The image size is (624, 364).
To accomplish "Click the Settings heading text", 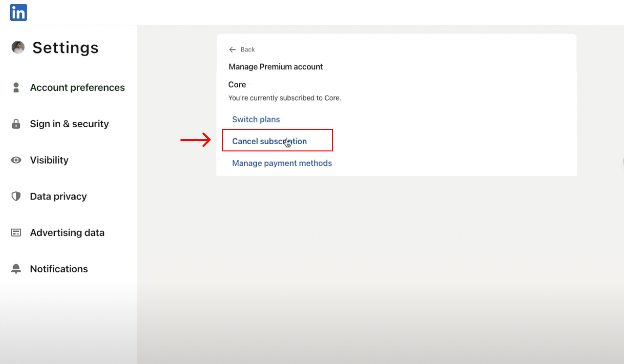I will click(66, 48).
